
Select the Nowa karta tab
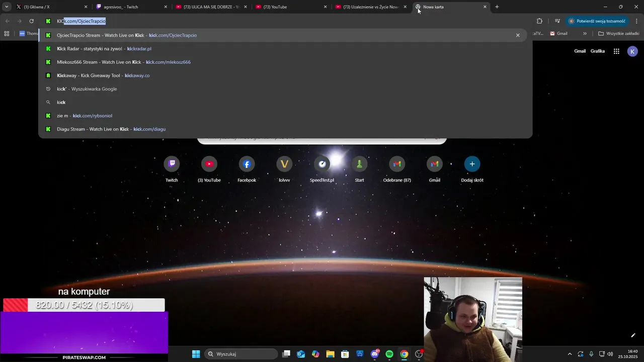451,7
